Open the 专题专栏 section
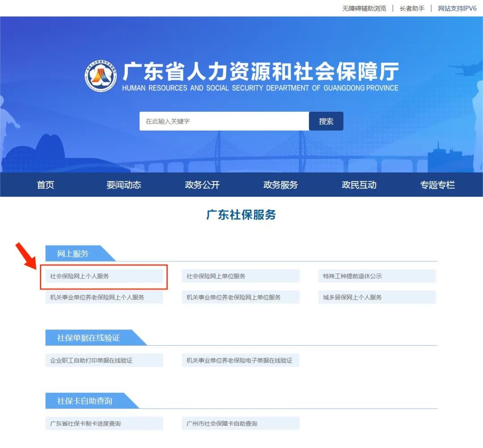 point(437,185)
